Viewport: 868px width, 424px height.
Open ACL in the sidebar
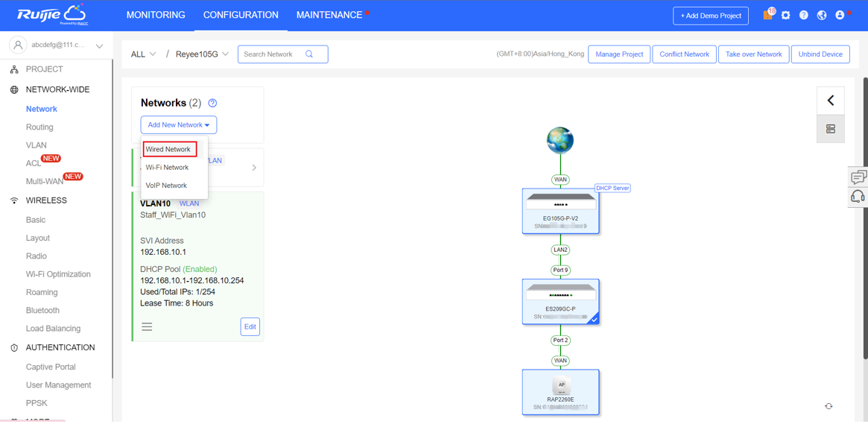[34, 163]
